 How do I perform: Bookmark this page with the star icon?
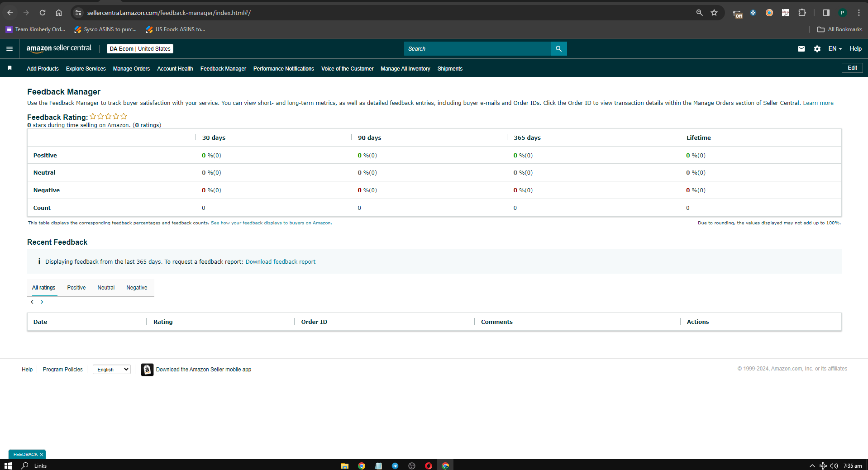click(714, 13)
